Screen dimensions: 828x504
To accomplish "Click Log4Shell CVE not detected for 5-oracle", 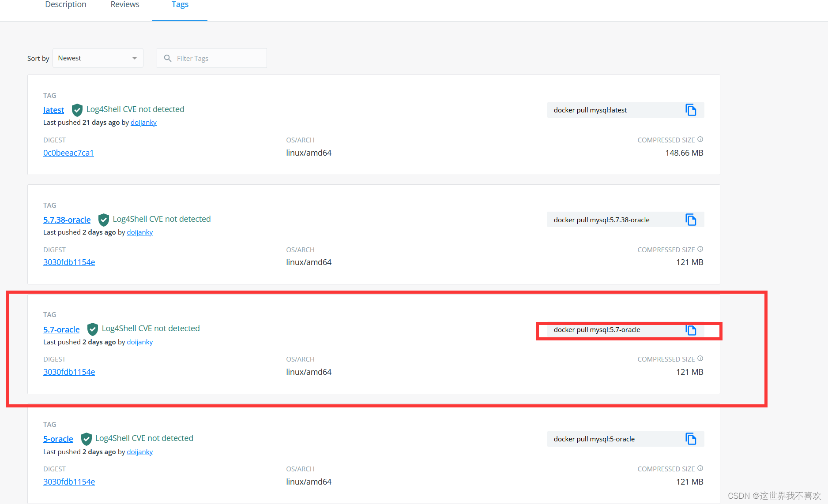I will tap(144, 438).
